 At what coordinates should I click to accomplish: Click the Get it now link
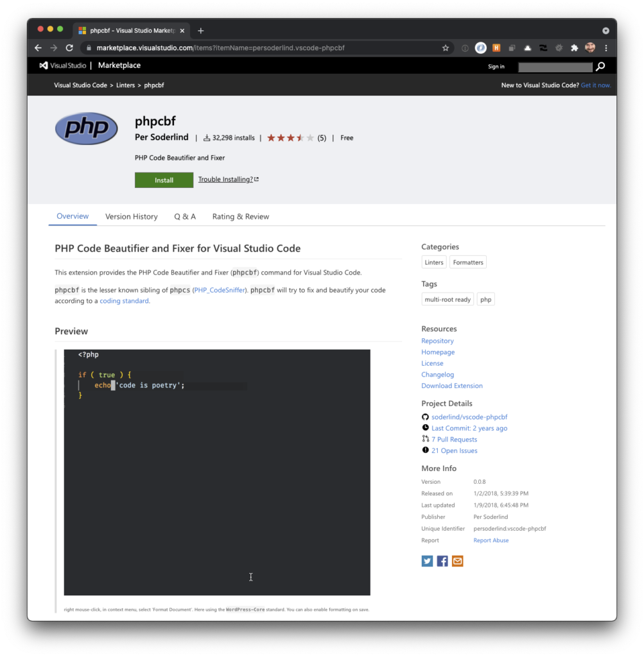click(596, 85)
